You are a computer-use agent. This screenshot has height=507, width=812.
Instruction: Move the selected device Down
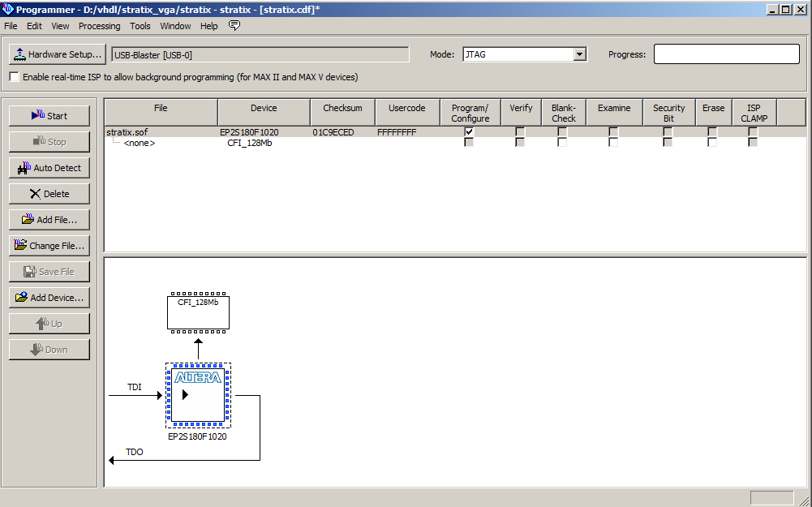coord(49,350)
